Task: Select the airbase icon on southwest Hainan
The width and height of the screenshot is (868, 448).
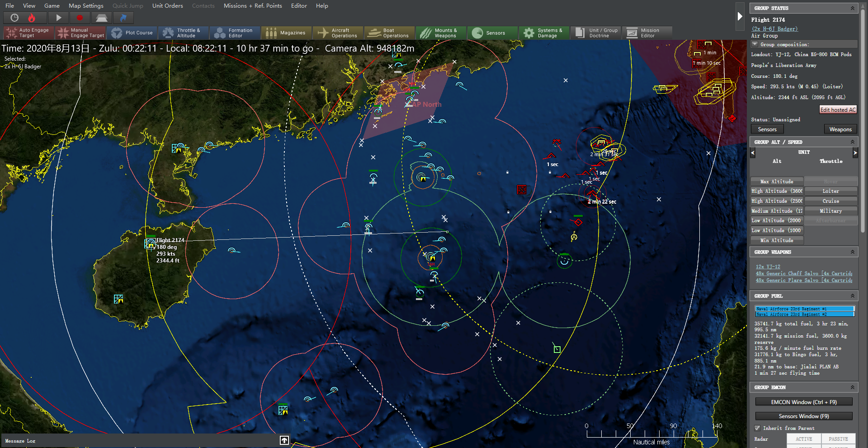Action: pyautogui.click(x=118, y=299)
